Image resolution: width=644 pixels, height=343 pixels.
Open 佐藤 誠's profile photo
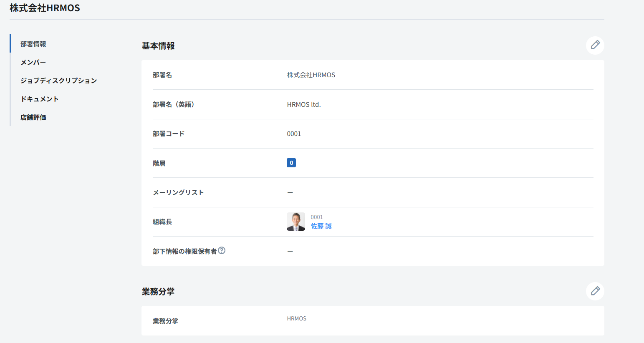(x=295, y=222)
